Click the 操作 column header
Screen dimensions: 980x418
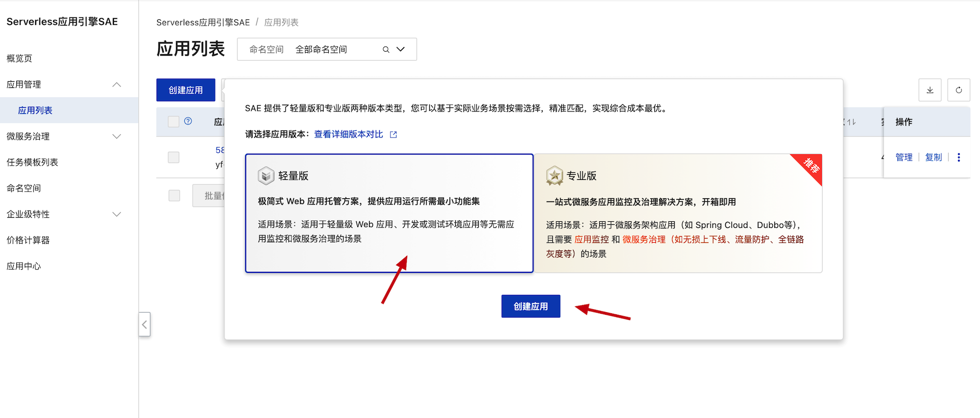[x=904, y=122]
